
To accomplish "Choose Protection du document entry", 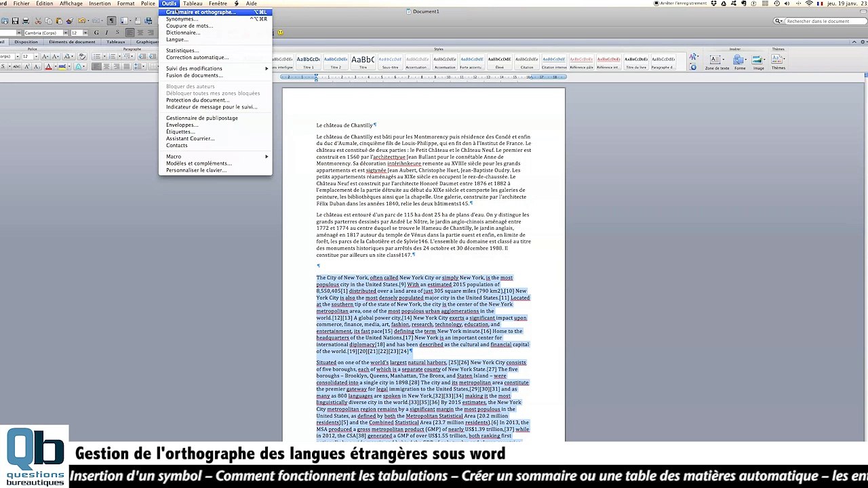I will click(216, 100).
